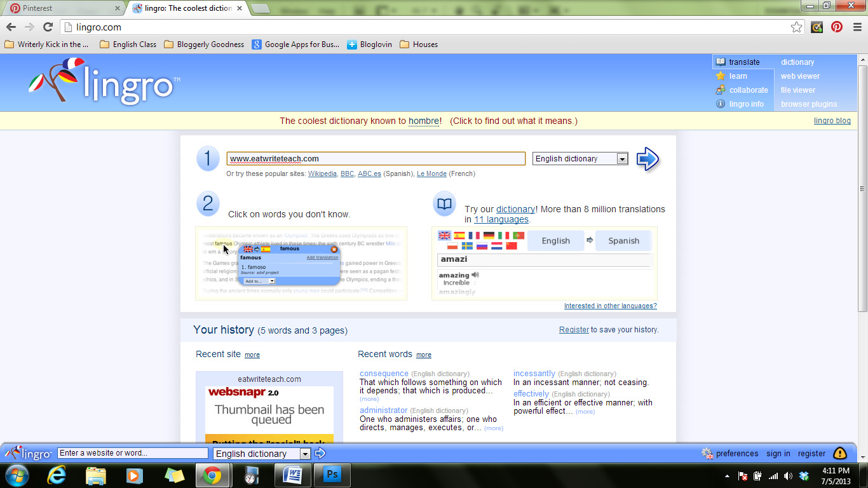
Task: Open Photoshop from the taskbar
Action: coord(332,475)
